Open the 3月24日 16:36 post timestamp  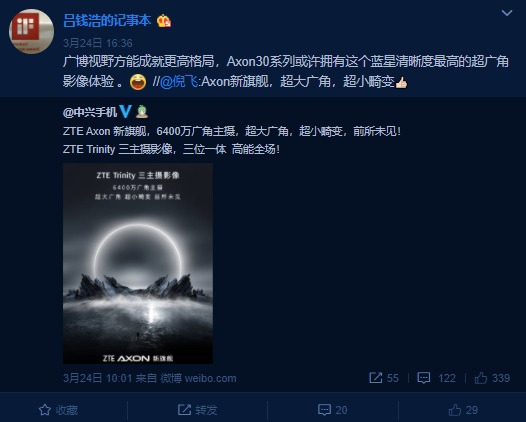coord(98,43)
